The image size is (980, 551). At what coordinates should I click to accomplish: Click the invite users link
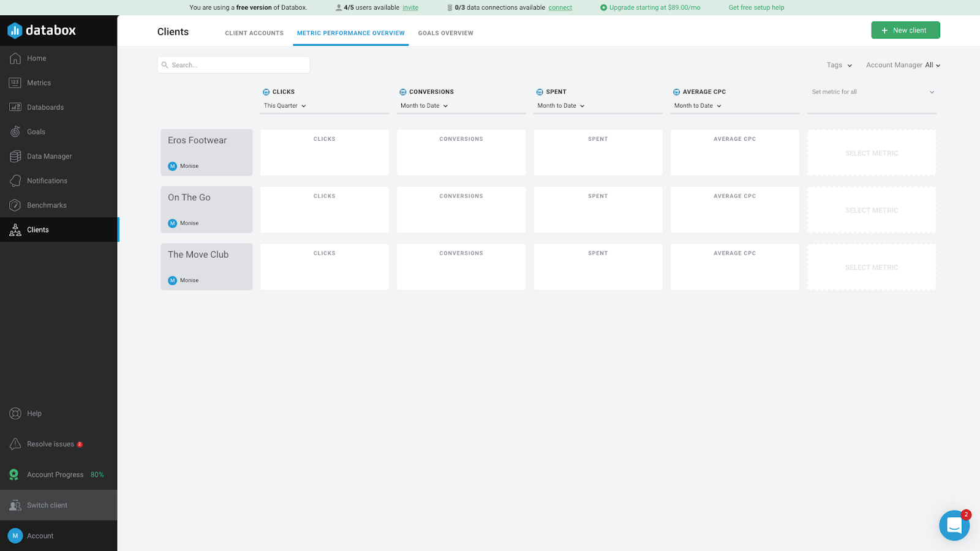(410, 7)
